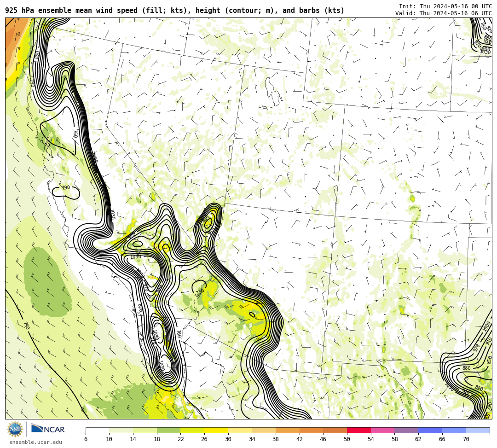Click the colorbar tick label '30'
Screen dimensions: 497x448
pos(228,439)
